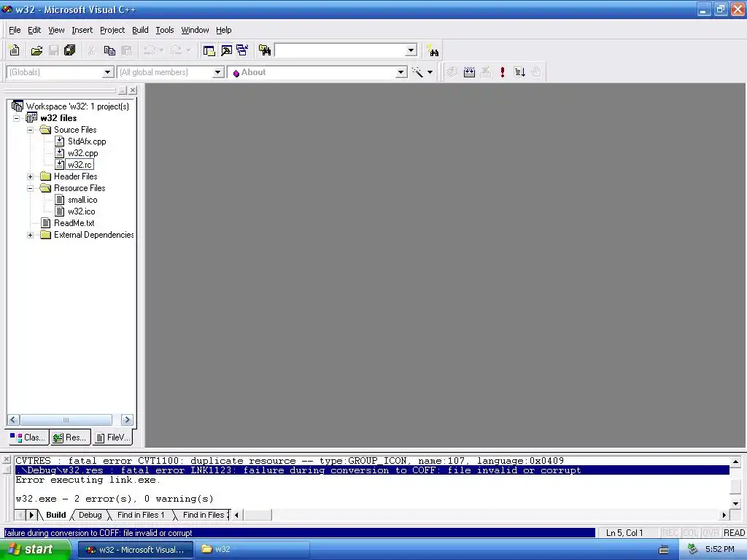The image size is (747, 560).
Task: Click the Compile icon in build minibar
Action: [x=452, y=72]
